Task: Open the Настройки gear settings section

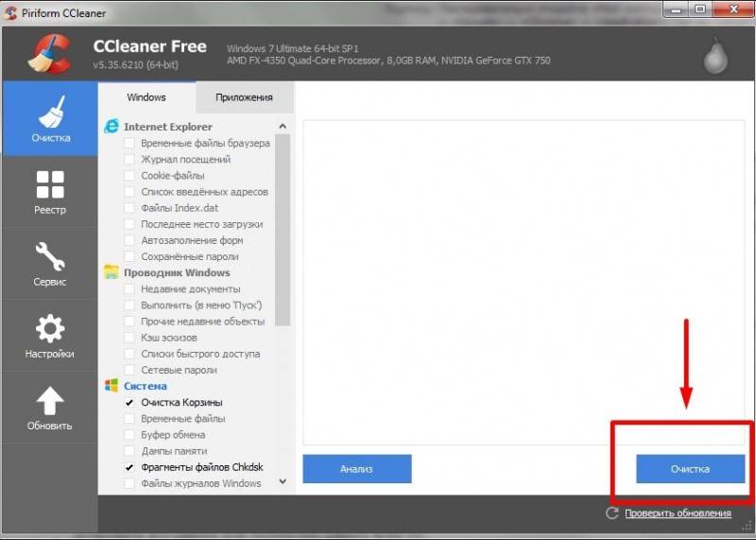Action: (50, 336)
